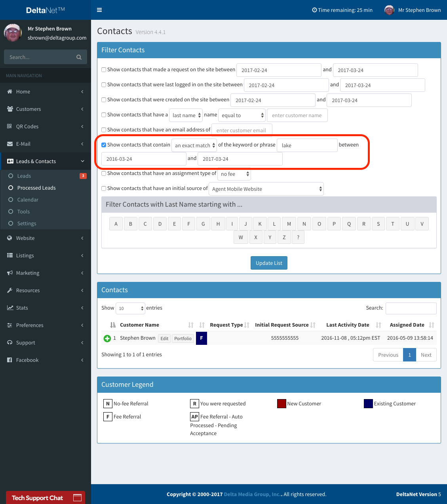This screenshot has height=504, width=447.
Task: Click the red New Customer legend swatch
Action: click(x=282, y=404)
